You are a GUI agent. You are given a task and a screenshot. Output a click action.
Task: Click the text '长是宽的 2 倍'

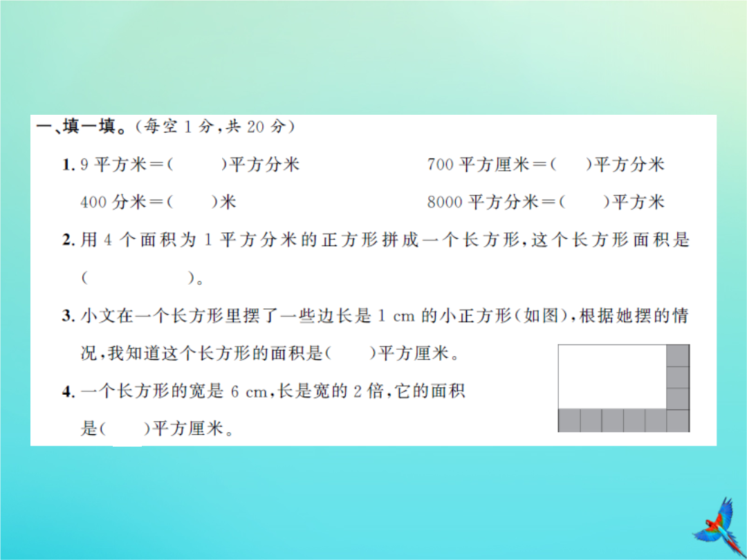[x=331, y=391]
